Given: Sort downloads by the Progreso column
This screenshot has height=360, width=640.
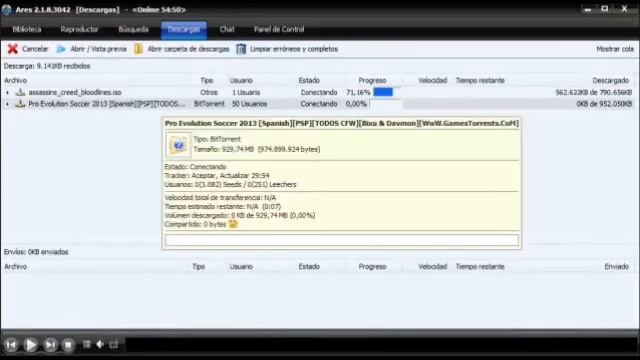Looking at the screenshot, I should (372, 81).
